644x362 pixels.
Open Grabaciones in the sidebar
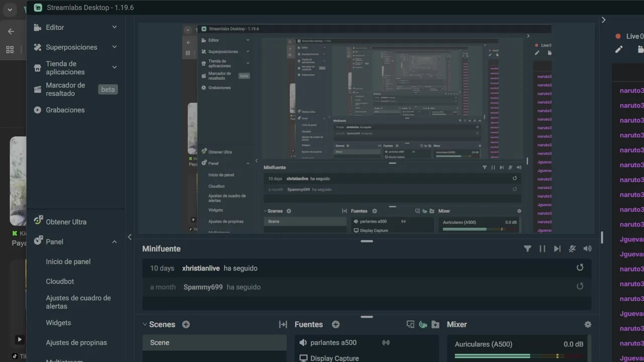(65, 110)
